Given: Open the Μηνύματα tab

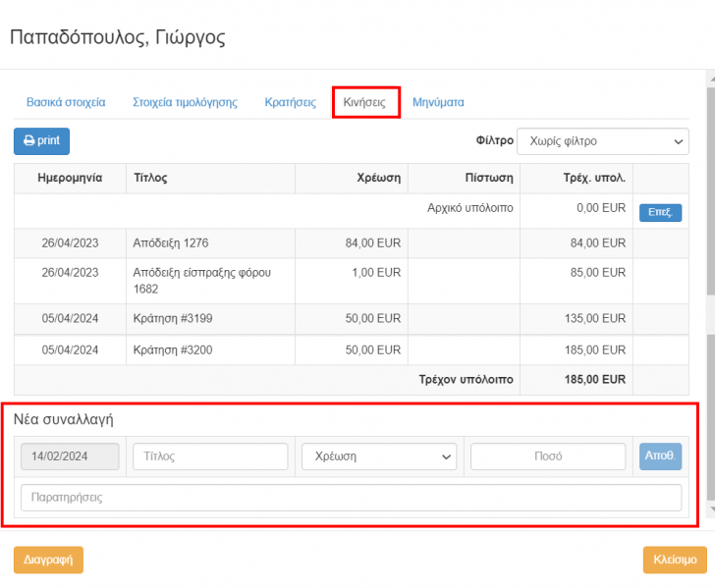Looking at the screenshot, I should click(438, 102).
